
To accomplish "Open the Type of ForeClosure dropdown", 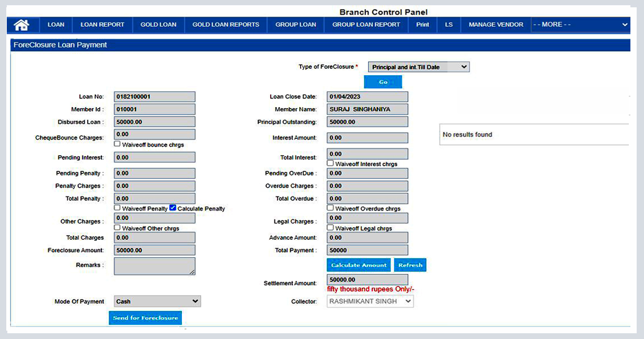I will (x=419, y=67).
